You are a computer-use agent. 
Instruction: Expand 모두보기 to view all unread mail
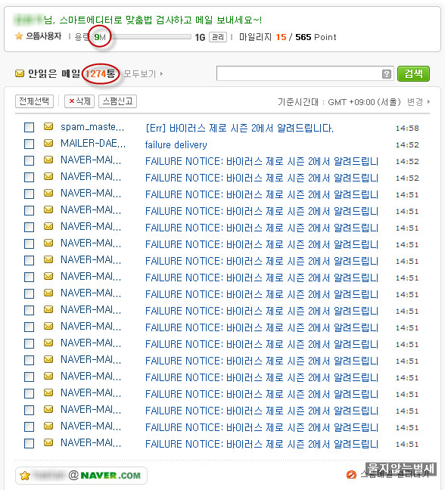click(x=143, y=74)
